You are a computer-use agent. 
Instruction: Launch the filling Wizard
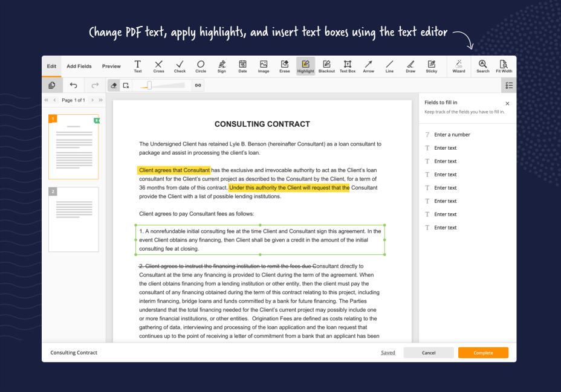(x=459, y=66)
